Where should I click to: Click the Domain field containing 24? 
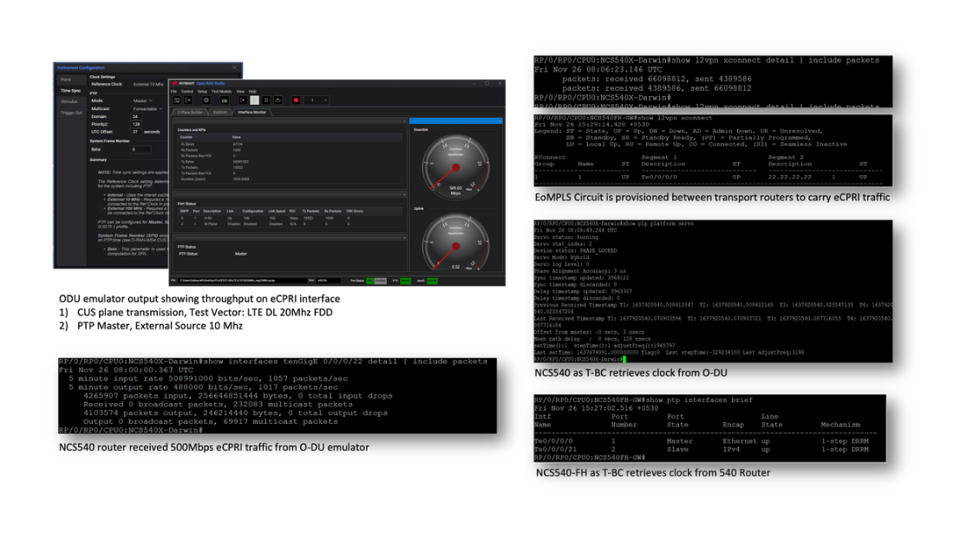pos(137,116)
